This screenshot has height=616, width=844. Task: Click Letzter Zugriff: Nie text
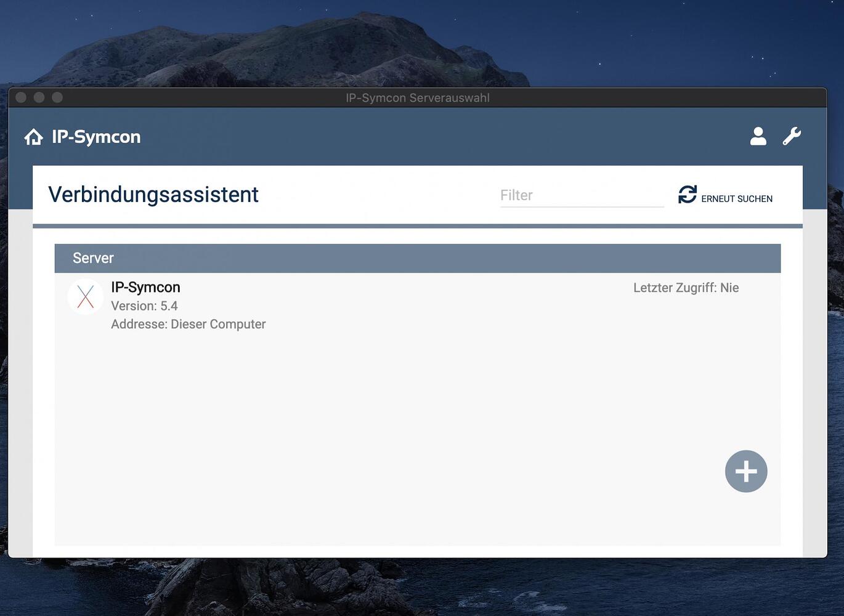(x=686, y=287)
